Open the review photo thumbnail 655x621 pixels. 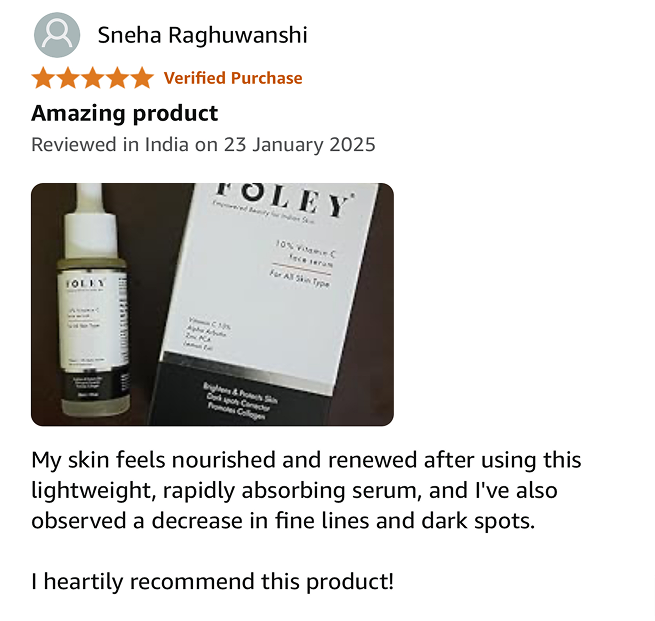click(x=212, y=304)
